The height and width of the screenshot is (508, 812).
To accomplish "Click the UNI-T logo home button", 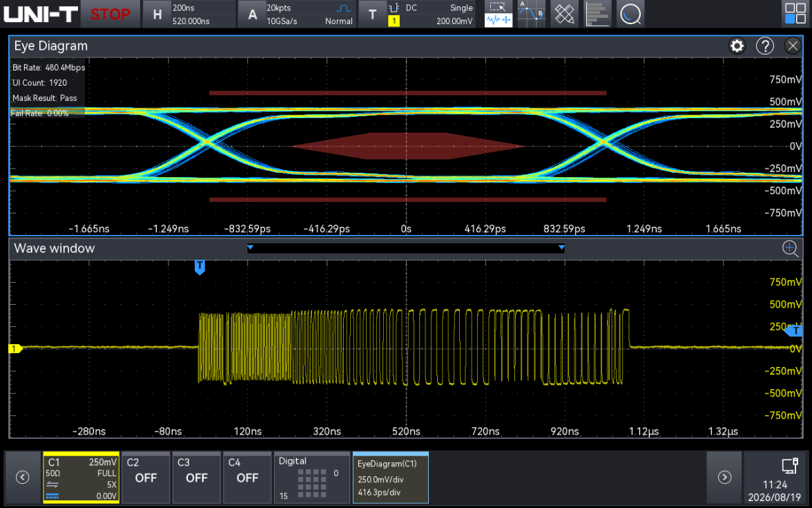I will tap(40, 14).
